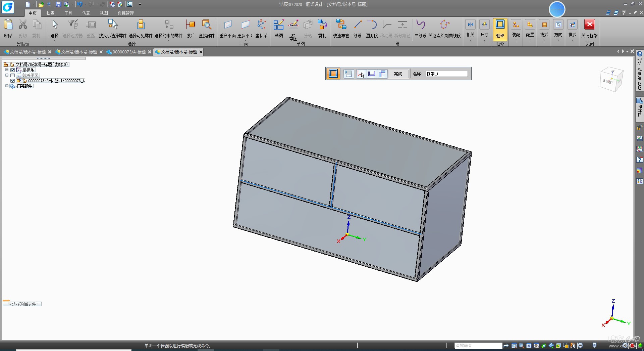
Task: Toggle the end-condition step button
Action: 372,74
